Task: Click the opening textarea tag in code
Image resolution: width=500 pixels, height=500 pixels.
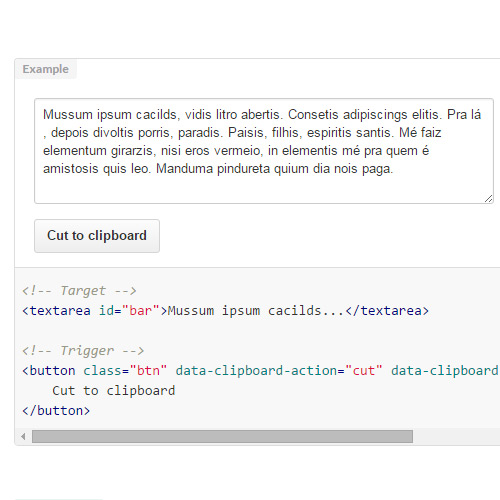Action: point(56,311)
